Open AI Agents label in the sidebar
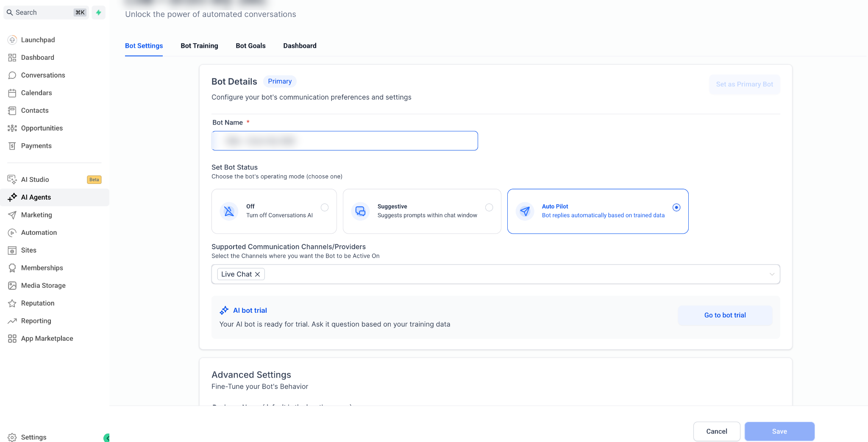This screenshot has height=442, width=868. tap(36, 197)
